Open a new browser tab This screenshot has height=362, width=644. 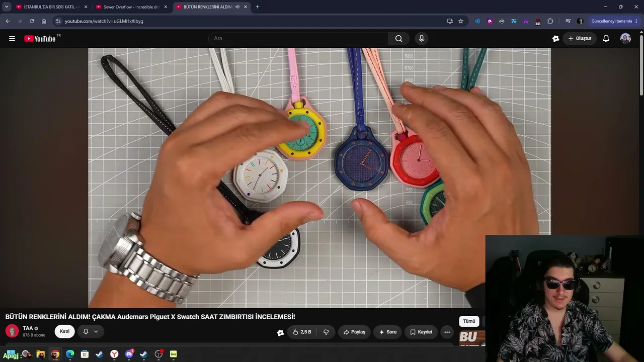click(x=258, y=7)
